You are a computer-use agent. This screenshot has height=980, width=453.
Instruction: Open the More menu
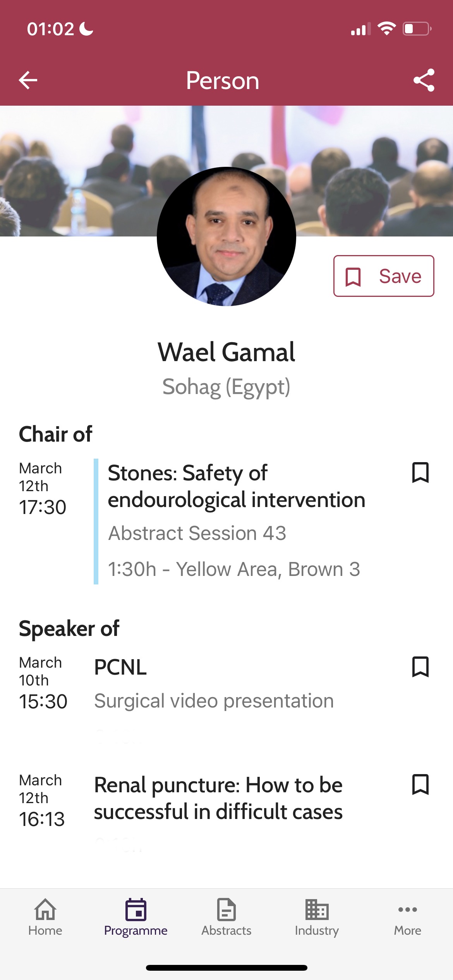coord(407,917)
